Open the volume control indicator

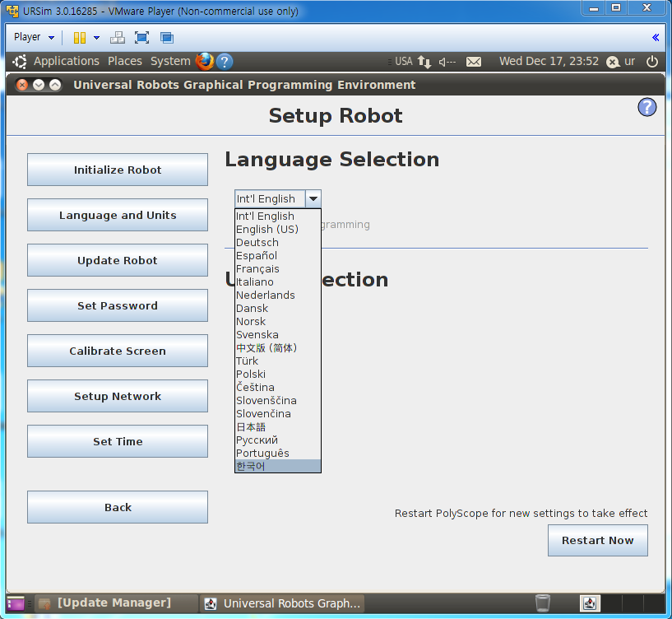point(447,63)
